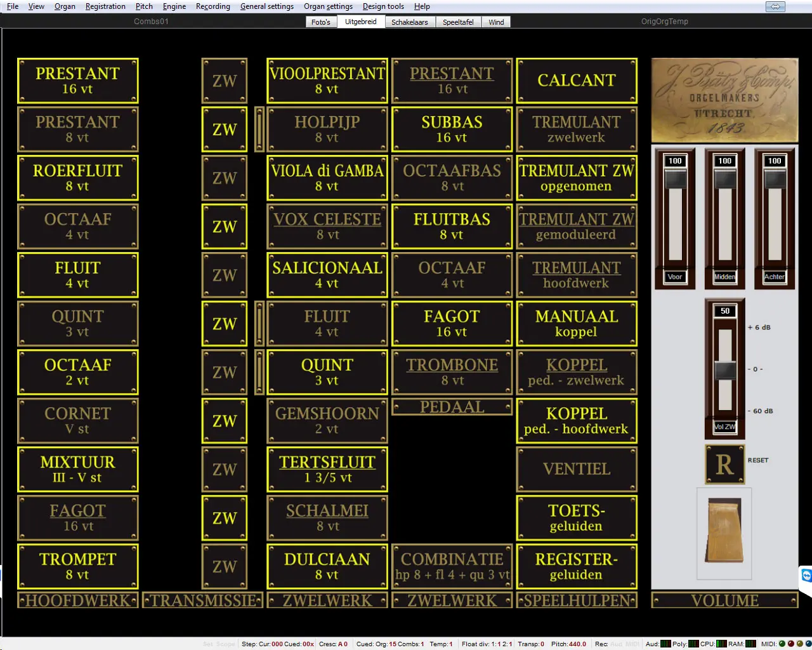Open the Registration menu
812x650 pixels.
click(105, 6)
